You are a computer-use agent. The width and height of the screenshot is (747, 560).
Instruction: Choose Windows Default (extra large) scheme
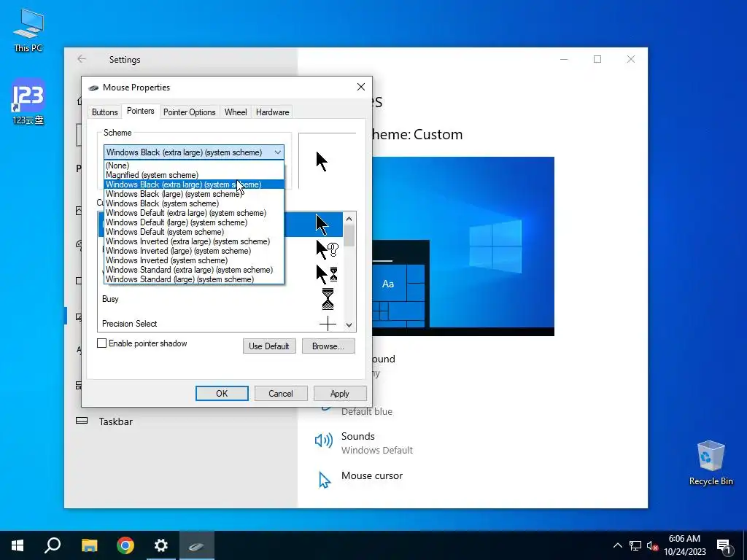click(193, 213)
